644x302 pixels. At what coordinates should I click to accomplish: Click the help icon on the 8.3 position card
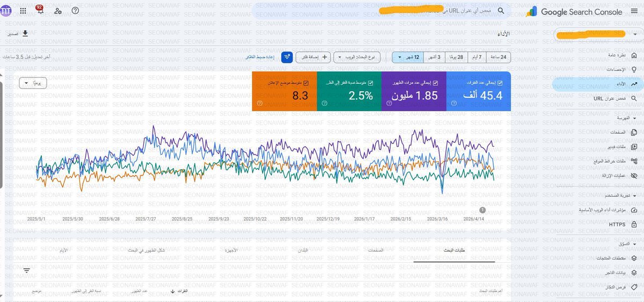coord(259,103)
